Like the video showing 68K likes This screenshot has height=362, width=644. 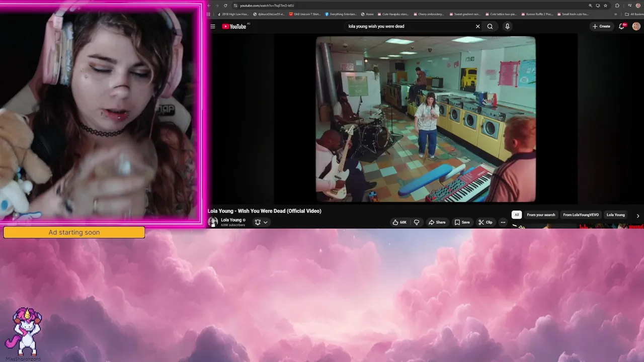point(399,222)
